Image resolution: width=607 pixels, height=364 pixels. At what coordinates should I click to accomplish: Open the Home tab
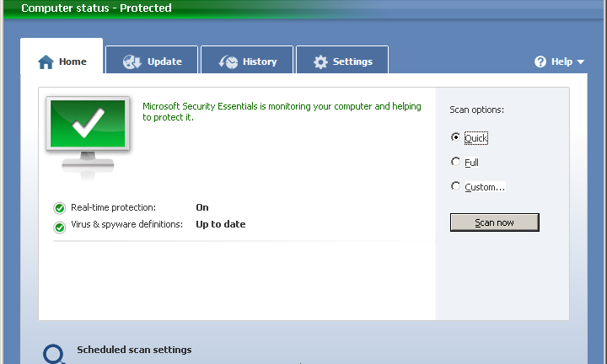click(62, 56)
